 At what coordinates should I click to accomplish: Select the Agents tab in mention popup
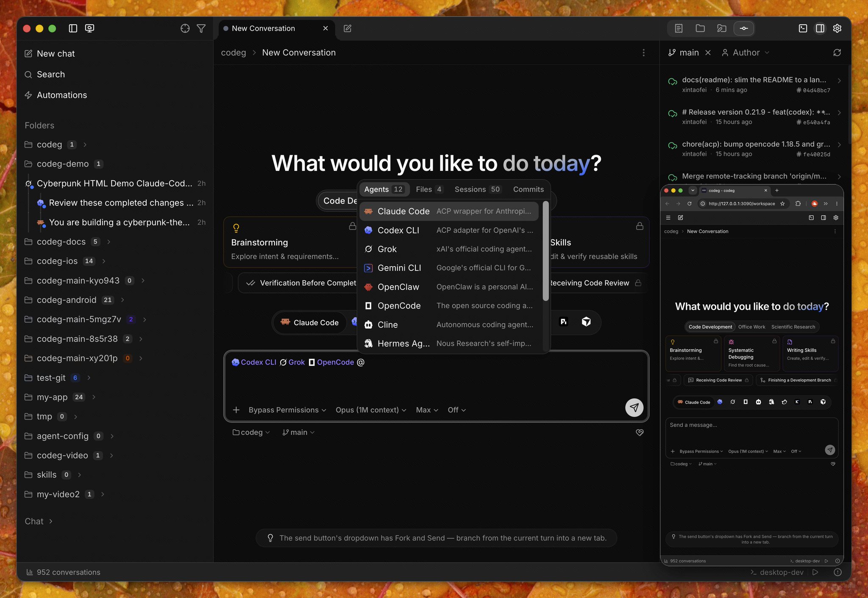(x=384, y=189)
